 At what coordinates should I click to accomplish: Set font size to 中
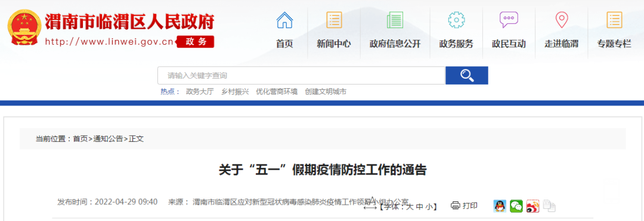[419, 207]
